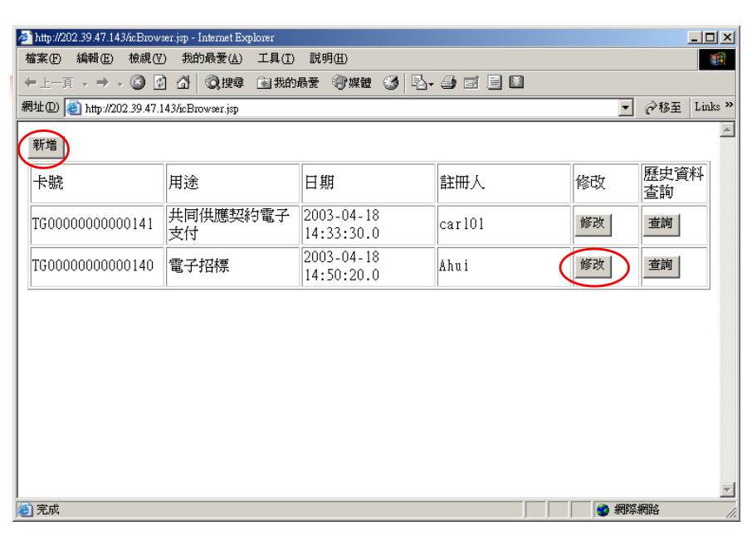
Task: Open the 媒體 media toolbar button
Action: coord(352,83)
